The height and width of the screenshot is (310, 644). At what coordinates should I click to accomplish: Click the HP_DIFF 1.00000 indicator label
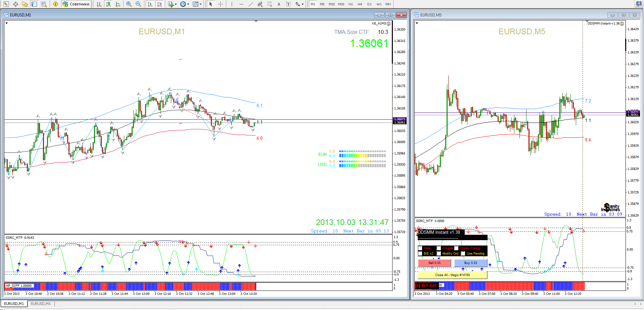pyautogui.click(x=19, y=286)
